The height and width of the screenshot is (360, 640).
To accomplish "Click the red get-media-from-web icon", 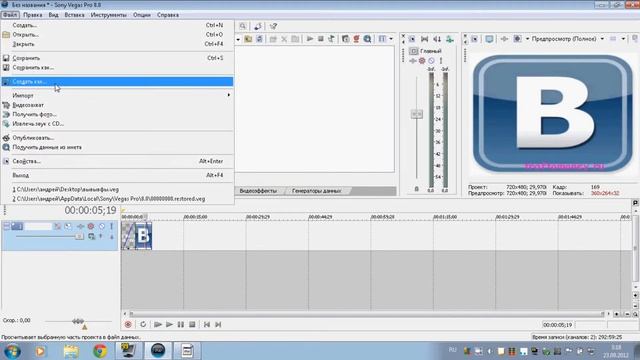I will point(356,39).
